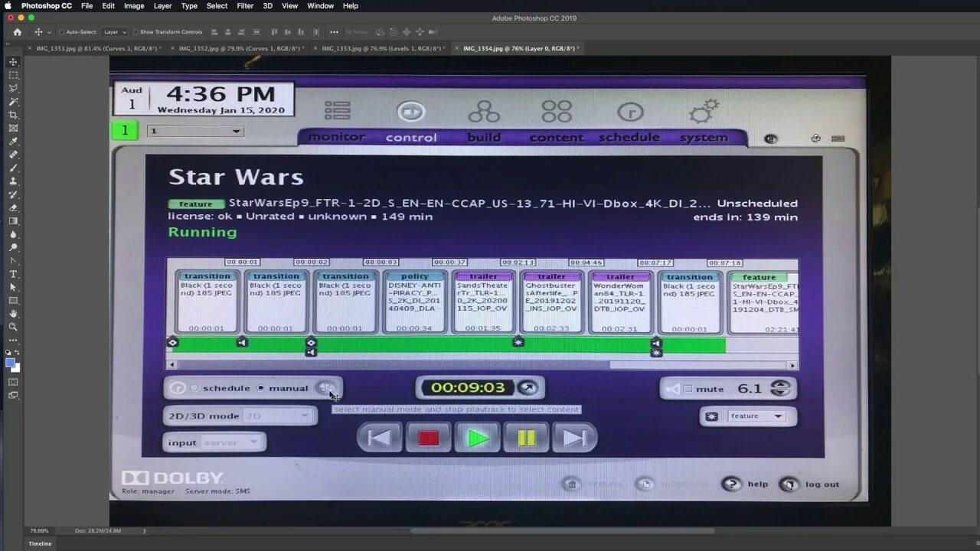This screenshot has height=551, width=980.
Task: Open the Dolby schedule tab
Action: point(629,137)
